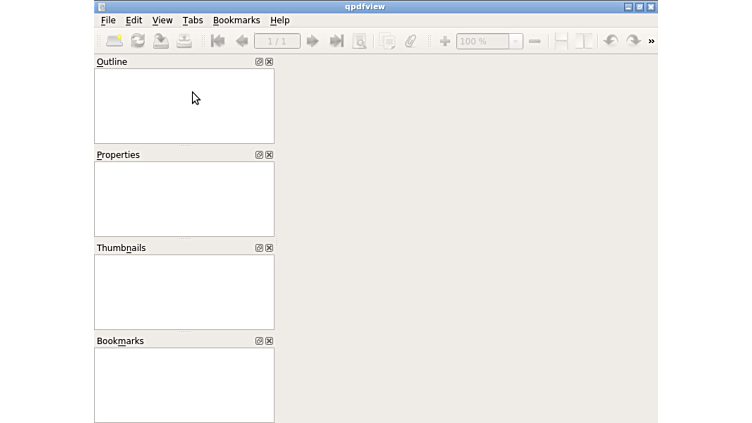Image resolution: width=752 pixels, height=423 pixels.
Task: Minimize the qpdfview window
Action: tap(628, 7)
